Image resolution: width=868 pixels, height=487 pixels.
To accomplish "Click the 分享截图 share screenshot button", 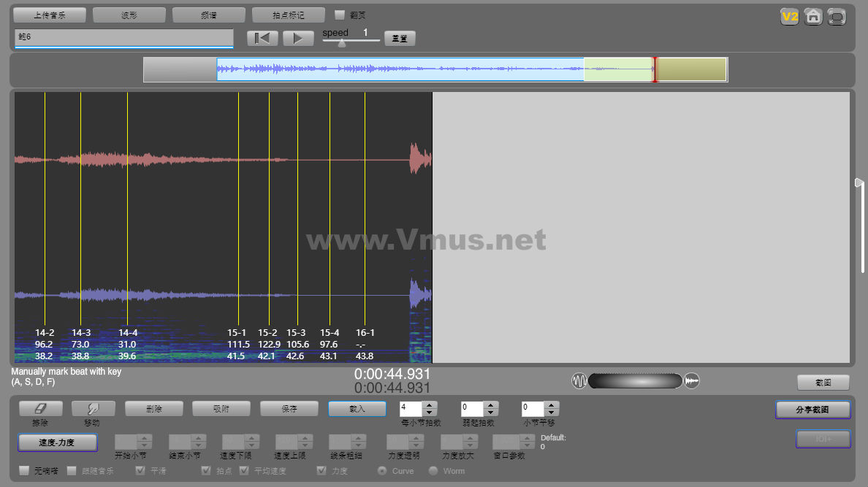I will (812, 410).
